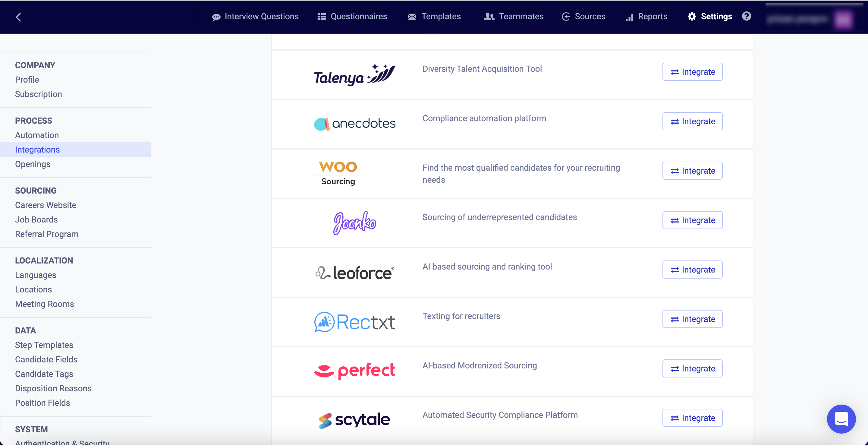
Task: Click the Woo Sourcing logo
Action: (x=338, y=173)
